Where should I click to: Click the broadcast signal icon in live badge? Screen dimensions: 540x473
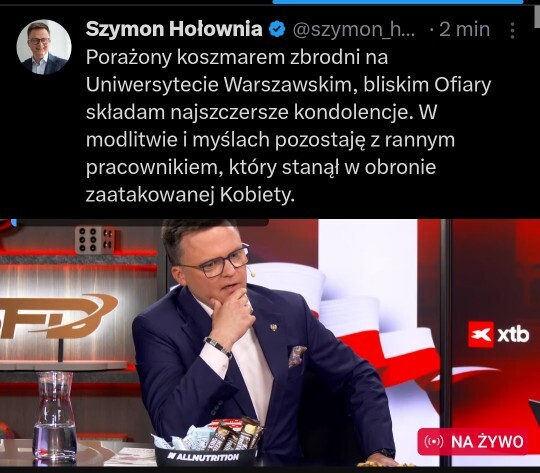(x=434, y=442)
